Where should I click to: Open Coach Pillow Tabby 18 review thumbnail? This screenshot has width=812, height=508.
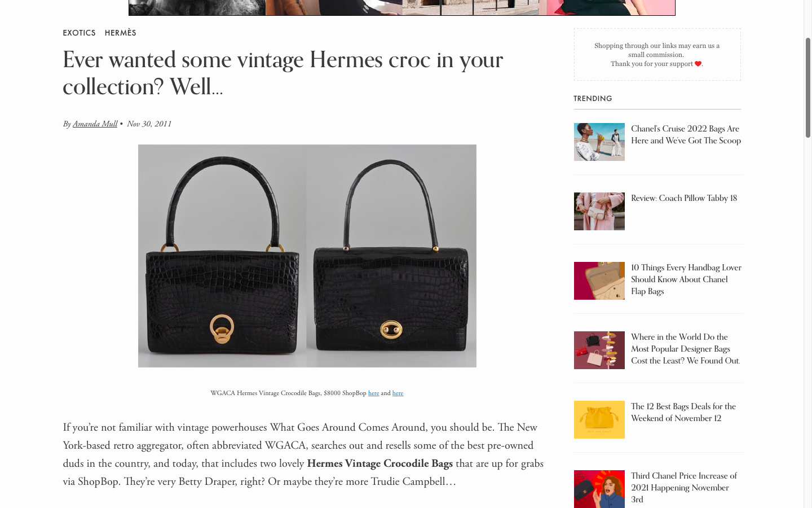click(599, 211)
